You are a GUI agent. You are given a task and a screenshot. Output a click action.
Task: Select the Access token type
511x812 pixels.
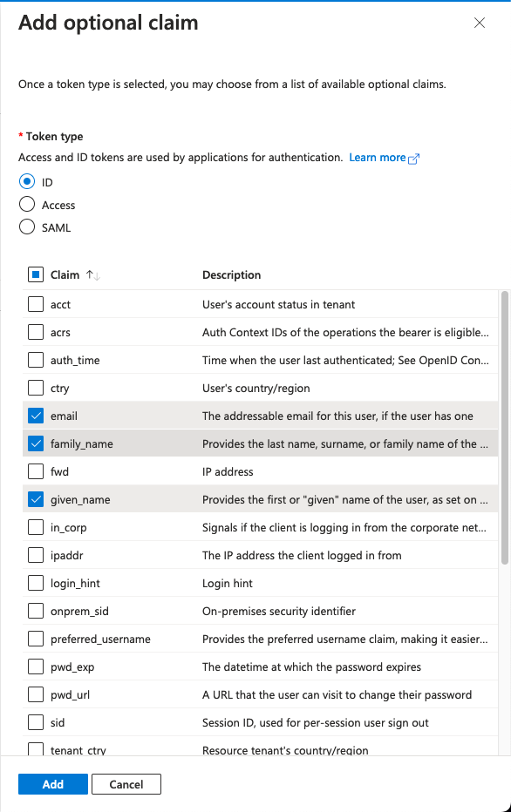[27, 205]
